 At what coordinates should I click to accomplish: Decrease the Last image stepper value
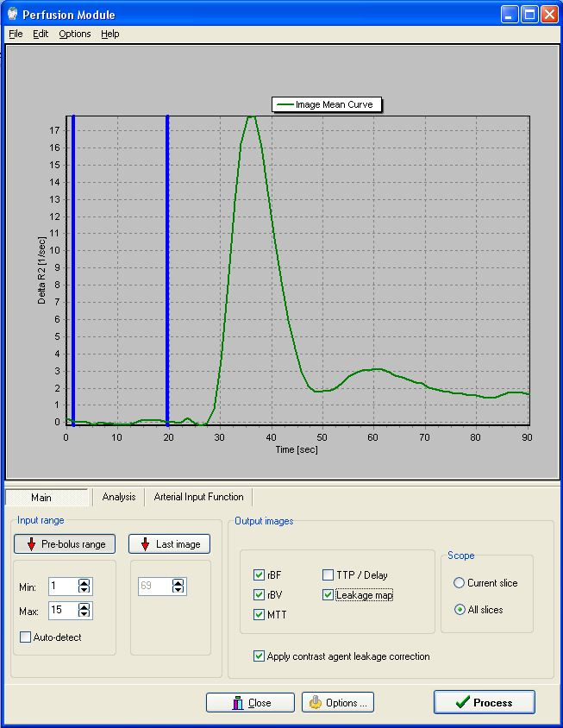point(178,590)
